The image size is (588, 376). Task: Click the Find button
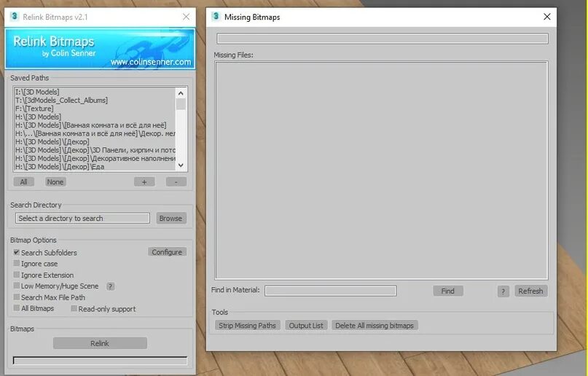coord(448,291)
